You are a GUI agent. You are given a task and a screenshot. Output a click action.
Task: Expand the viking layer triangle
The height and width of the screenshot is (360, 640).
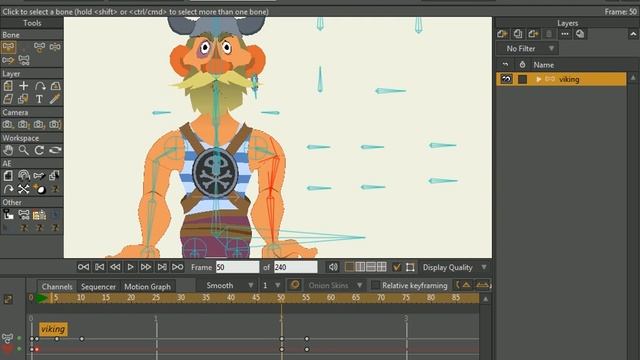[x=538, y=79]
